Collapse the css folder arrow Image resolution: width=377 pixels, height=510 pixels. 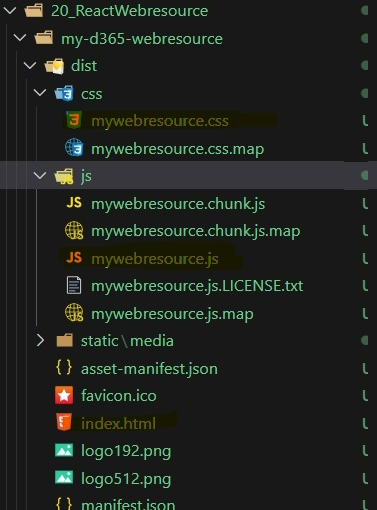click(x=40, y=93)
